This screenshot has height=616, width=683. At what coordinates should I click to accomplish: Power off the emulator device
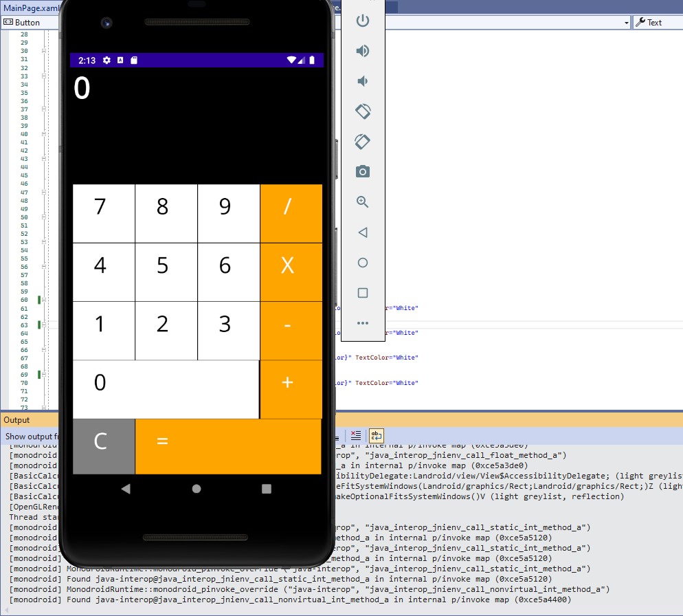coord(363,21)
